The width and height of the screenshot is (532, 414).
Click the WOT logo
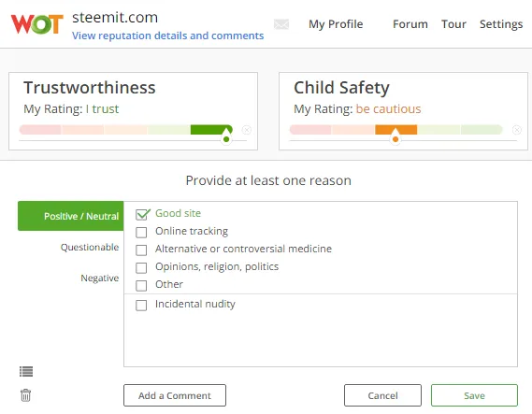pos(37,24)
